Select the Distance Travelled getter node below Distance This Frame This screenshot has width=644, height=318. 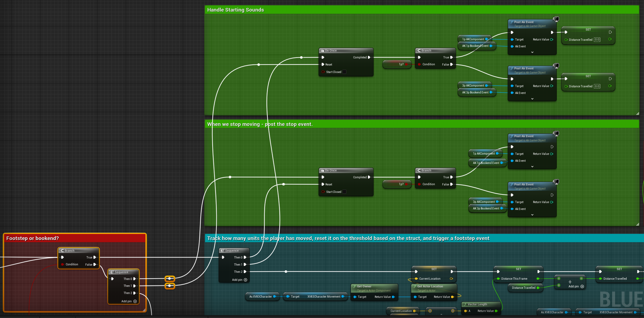coord(525,288)
